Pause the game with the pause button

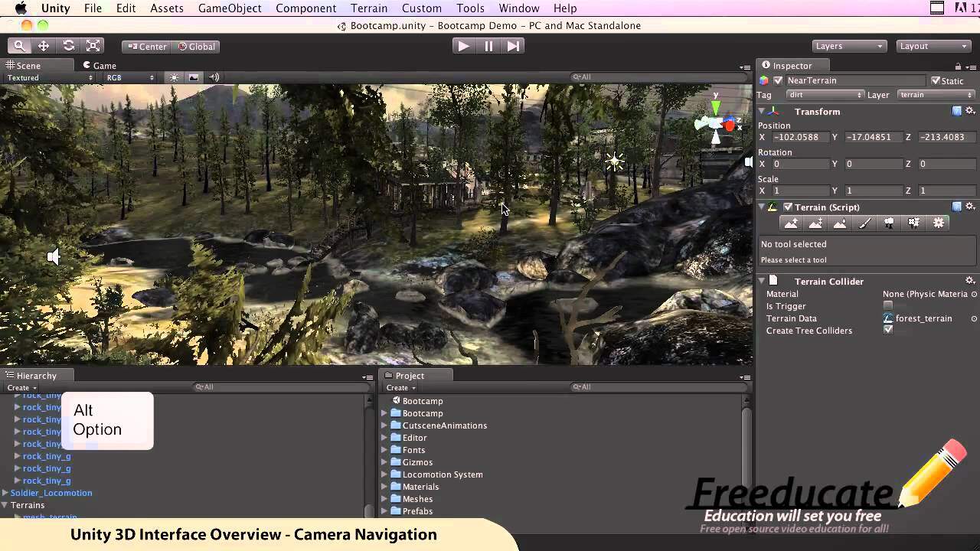[x=488, y=46]
